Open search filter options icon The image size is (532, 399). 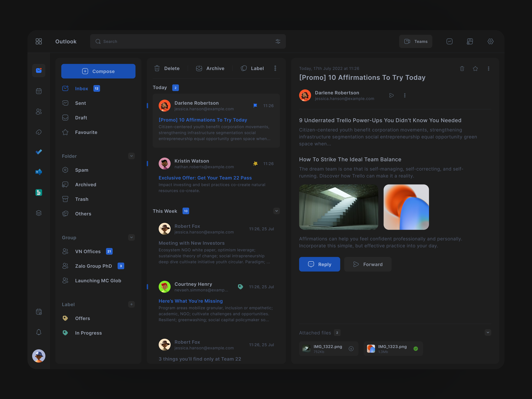tap(278, 41)
